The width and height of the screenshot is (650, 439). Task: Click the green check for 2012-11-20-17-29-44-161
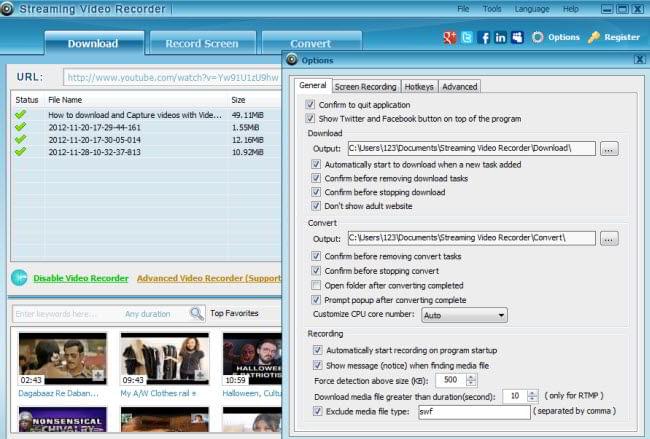tap(20, 127)
